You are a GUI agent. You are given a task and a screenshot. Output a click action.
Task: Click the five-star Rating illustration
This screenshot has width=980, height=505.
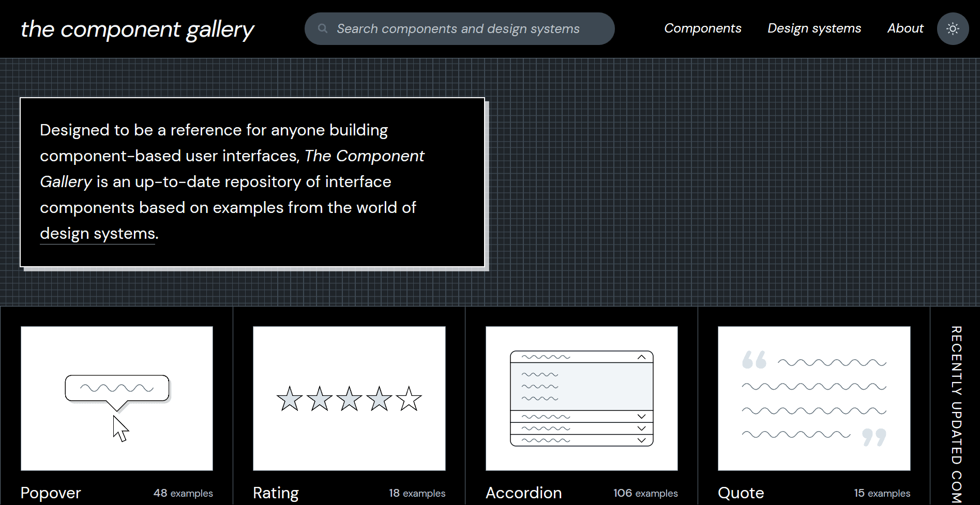349,398
